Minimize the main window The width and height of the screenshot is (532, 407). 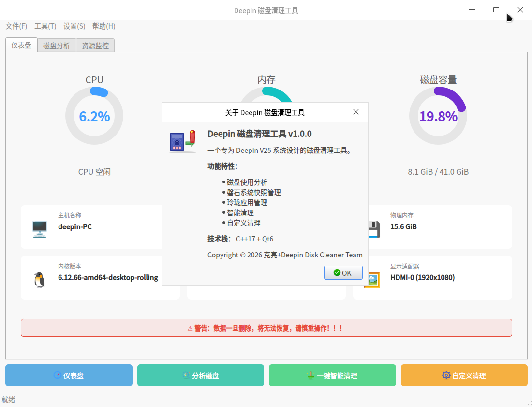coord(472,10)
